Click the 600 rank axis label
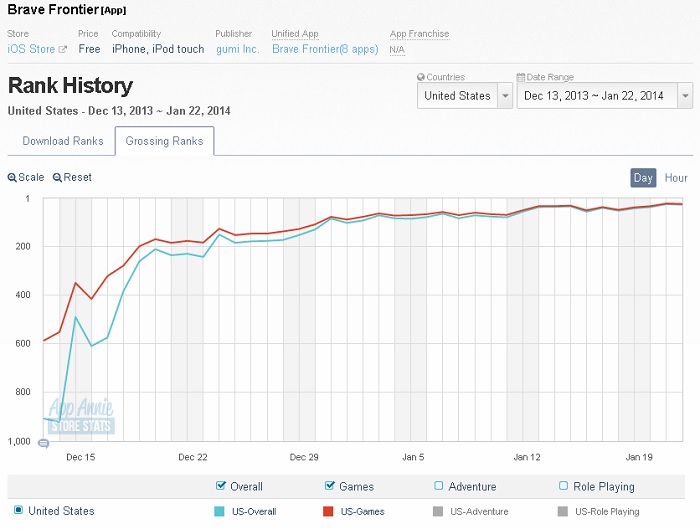 (22, 343)
